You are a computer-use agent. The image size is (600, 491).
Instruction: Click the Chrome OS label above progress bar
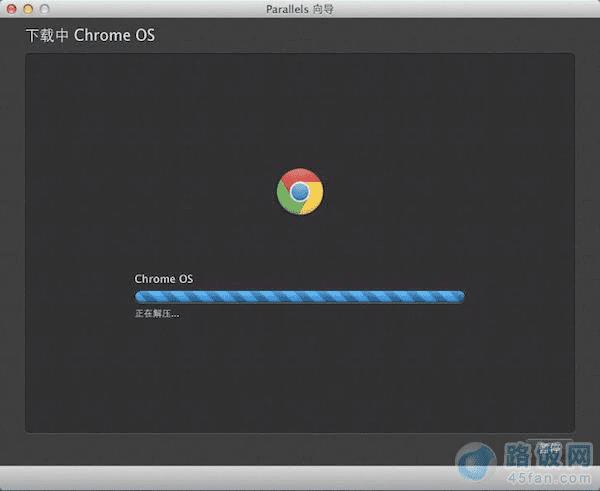(163, 279)
